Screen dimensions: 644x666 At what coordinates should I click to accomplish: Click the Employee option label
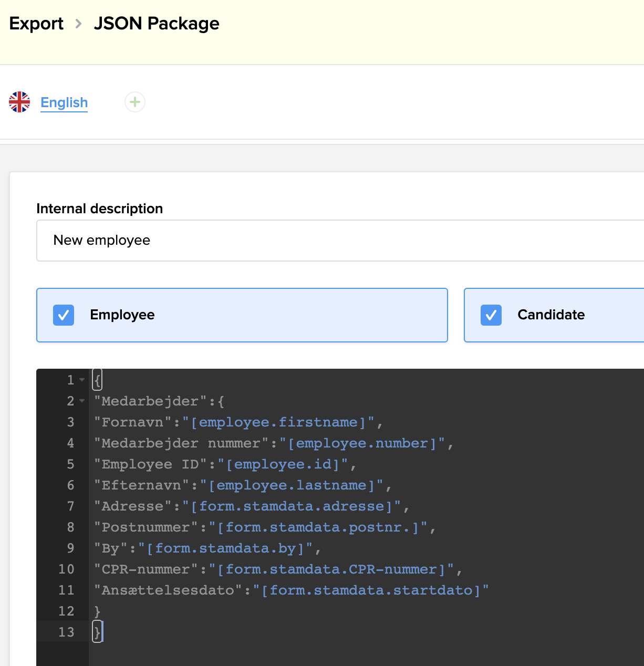click(x=122, y=315)
